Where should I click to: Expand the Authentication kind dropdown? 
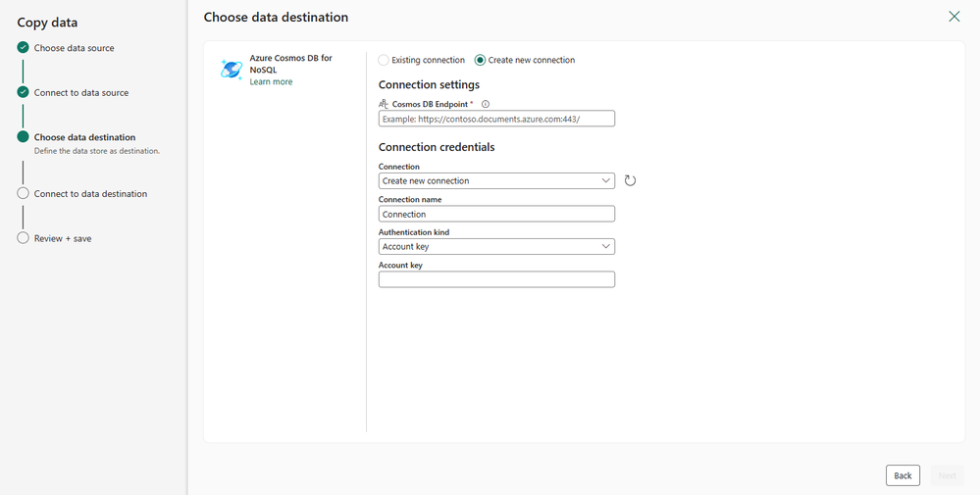click(x=496, y=247)
